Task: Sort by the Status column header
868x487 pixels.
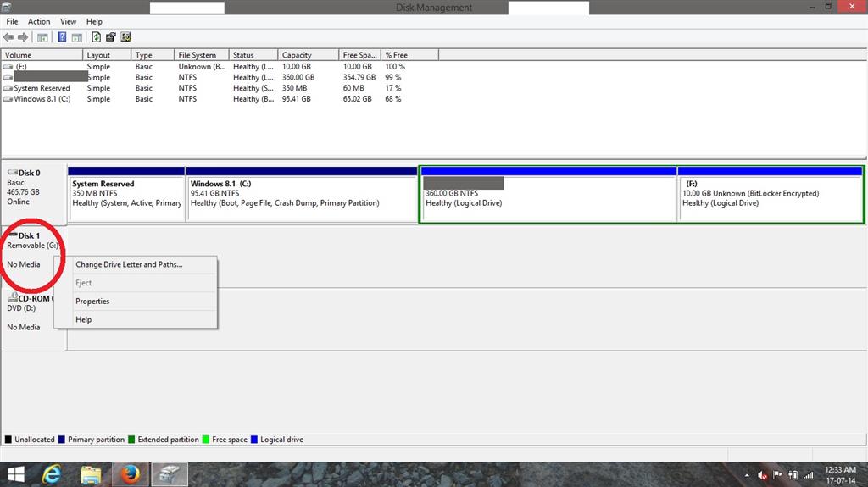Action: [x=253, y=55]
